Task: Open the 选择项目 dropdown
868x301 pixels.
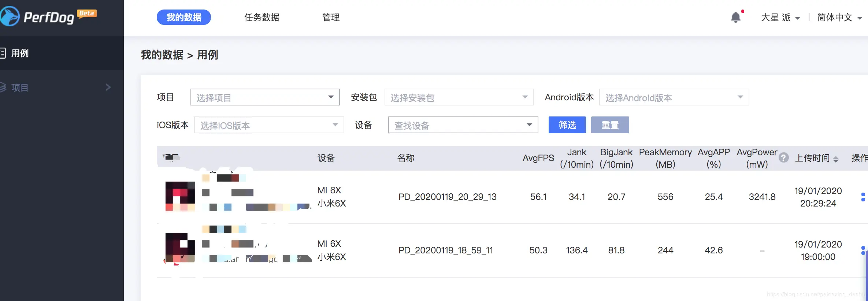Action: (265, 97)
